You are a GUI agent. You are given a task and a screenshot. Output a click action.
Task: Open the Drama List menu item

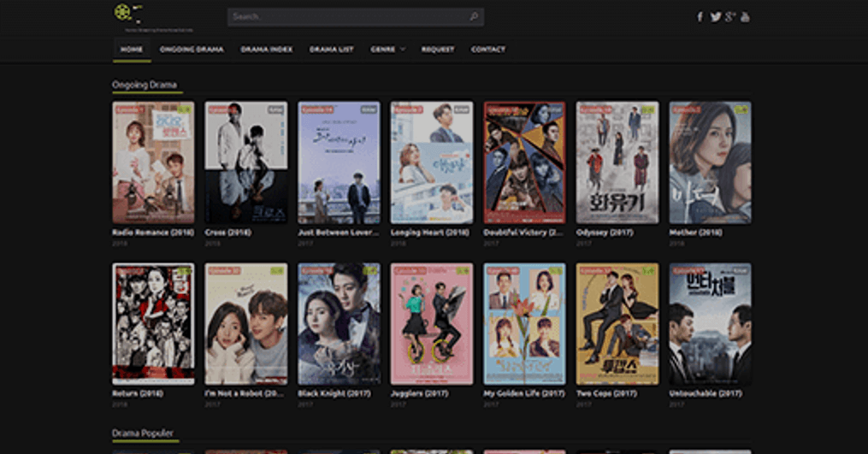(x=331, y=50)
